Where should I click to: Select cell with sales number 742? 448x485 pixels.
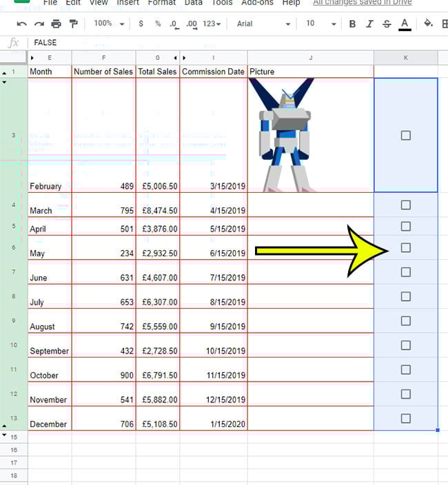click(103, 321)
